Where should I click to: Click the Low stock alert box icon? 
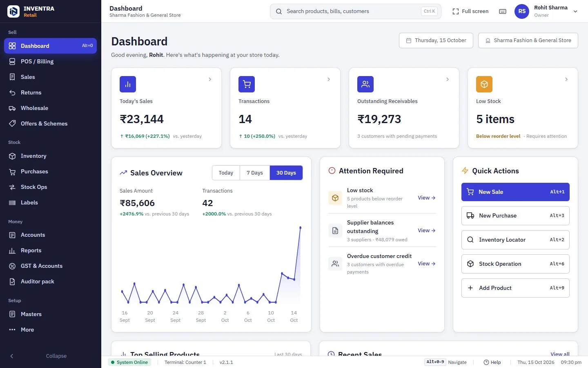[335, 198]
